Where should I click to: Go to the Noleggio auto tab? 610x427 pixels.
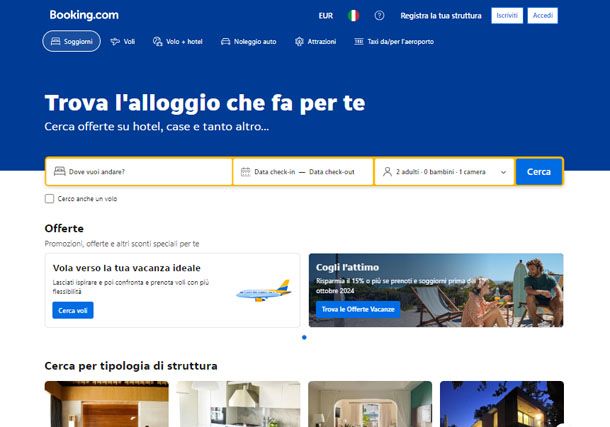249,42
